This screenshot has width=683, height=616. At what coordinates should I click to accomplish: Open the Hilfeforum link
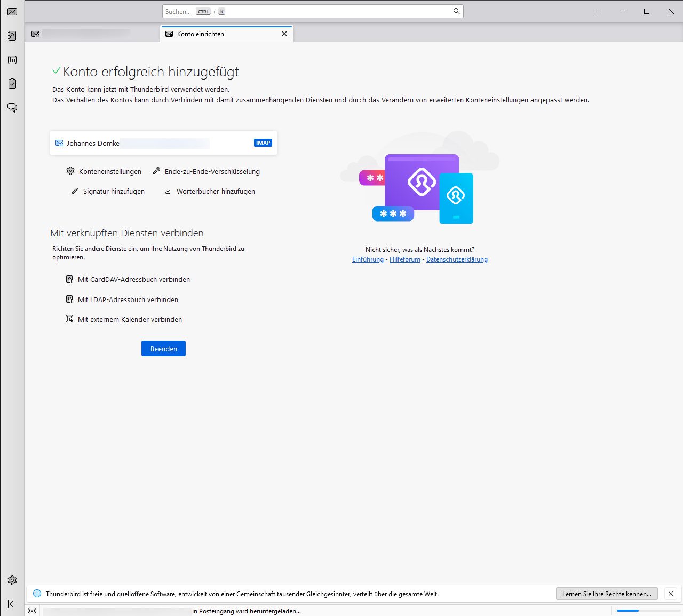click(x=404, y=259)
